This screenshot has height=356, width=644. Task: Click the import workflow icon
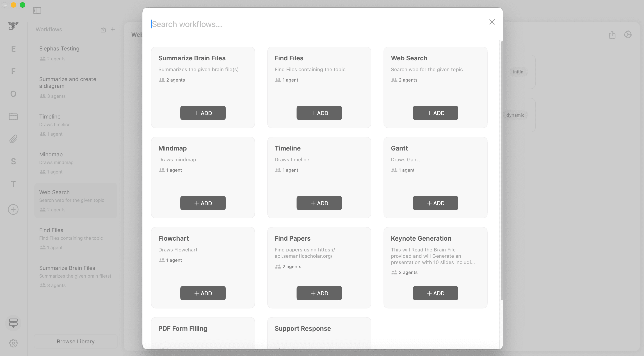[103, 30]
